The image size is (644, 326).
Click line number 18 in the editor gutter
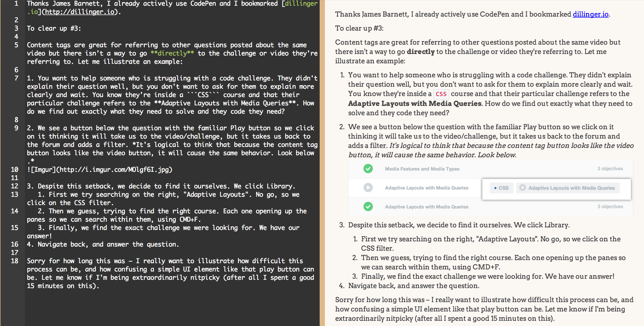(x=15, y=261)
